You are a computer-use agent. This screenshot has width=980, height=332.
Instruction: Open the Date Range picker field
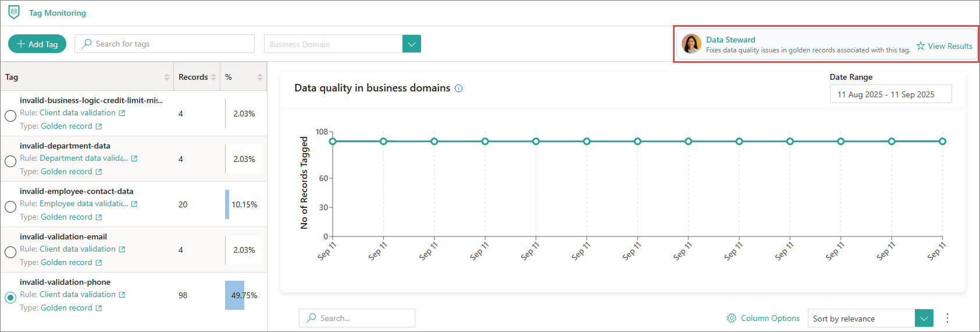pos(890,94)
